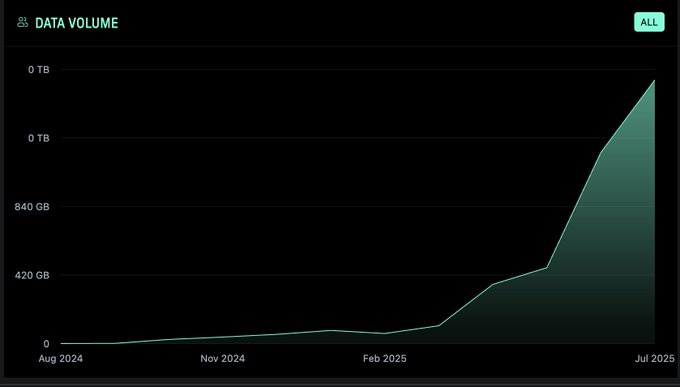This screenshot has height=387, width=680.
Task: Click the 840 GB axis label
Action: point(32,207)
